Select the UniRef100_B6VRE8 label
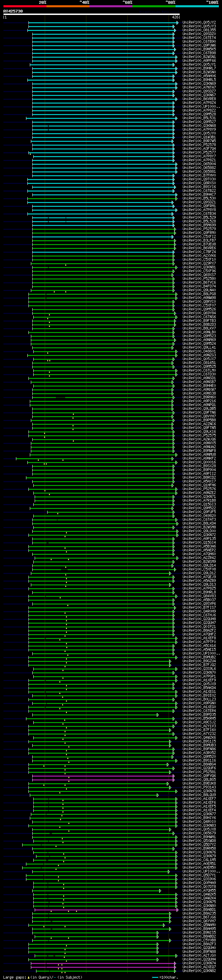The height and width of the screenshot is (980, 222). (x=199, y=99)
